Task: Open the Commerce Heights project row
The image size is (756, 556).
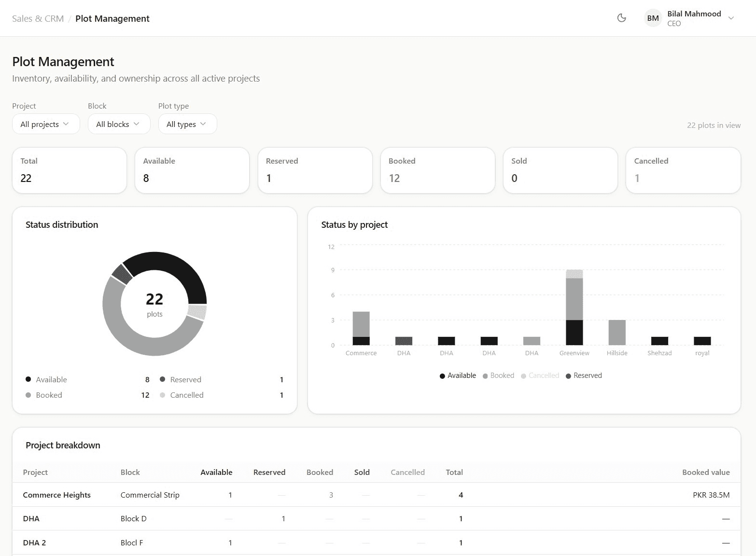Action: (x=377, y=495)
